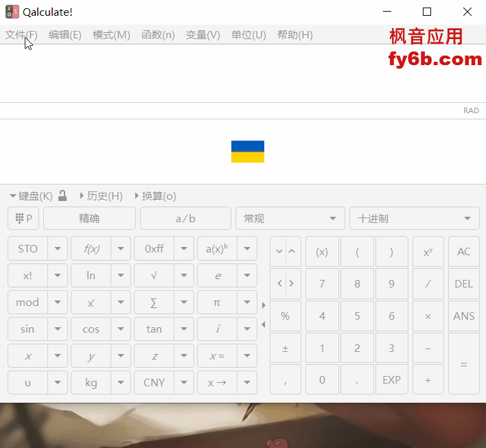486x448 pixels.
Task: Click the x→ convert button
Action: (x=218, y=382)
